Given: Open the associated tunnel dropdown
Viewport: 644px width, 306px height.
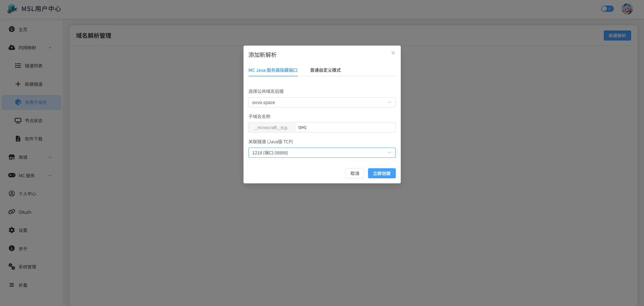Looking at the screenshot, I should (322, 153).
